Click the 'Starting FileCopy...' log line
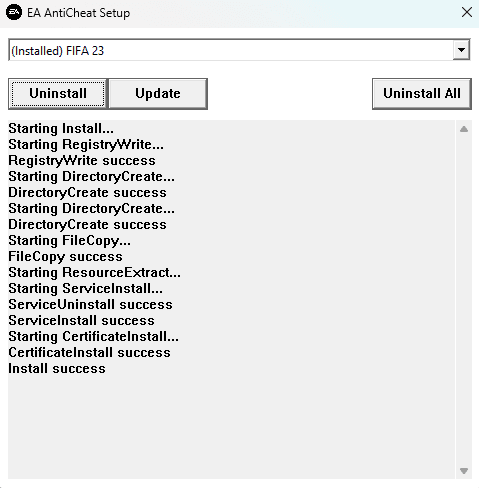479x488 pixels. tap(70, 241)
